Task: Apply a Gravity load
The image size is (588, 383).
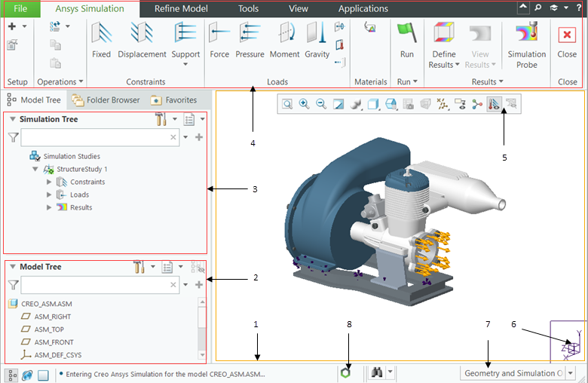Action: tap(317, 40)
